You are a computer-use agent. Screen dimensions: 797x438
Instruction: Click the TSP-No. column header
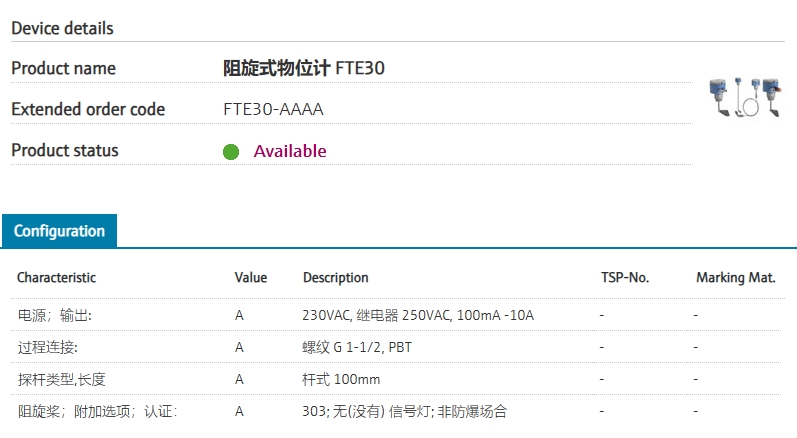tap(624, 277)
